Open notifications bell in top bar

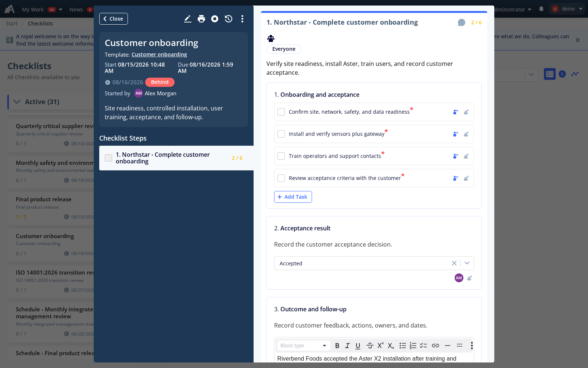click(541, 9)
